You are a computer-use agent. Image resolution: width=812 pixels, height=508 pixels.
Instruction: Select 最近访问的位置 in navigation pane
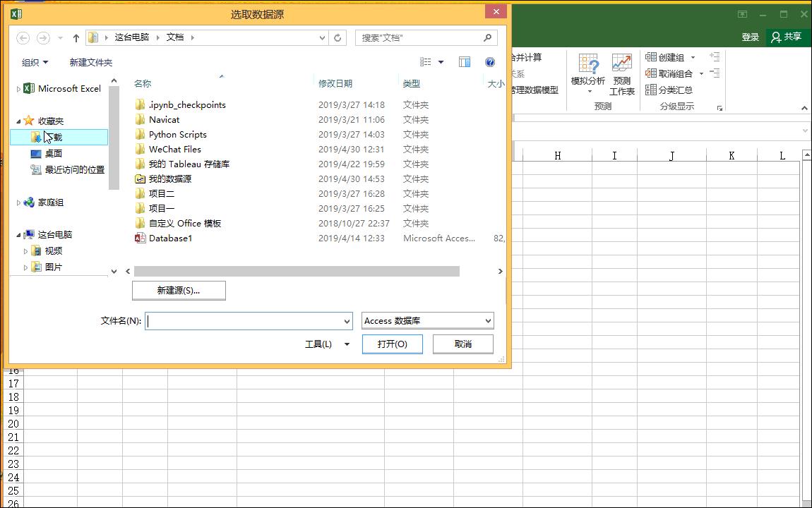pos(67,169)
